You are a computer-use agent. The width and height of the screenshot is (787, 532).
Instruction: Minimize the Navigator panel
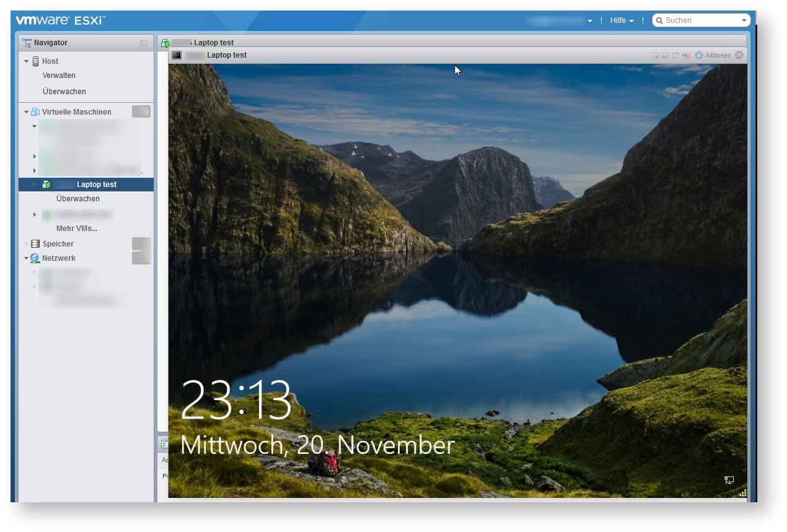[x=144, y=43]
